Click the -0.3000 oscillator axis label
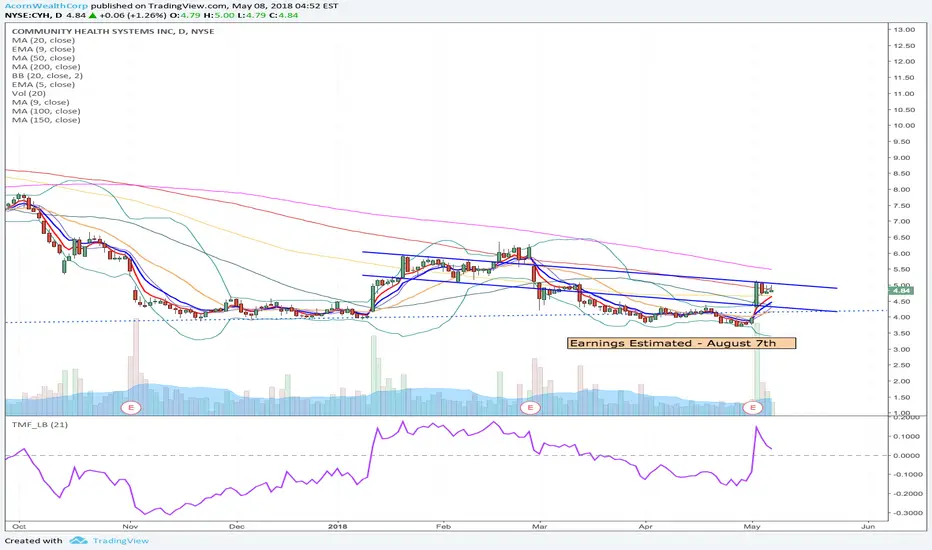This screenshot has height=550, width=932. click(906, 513)
